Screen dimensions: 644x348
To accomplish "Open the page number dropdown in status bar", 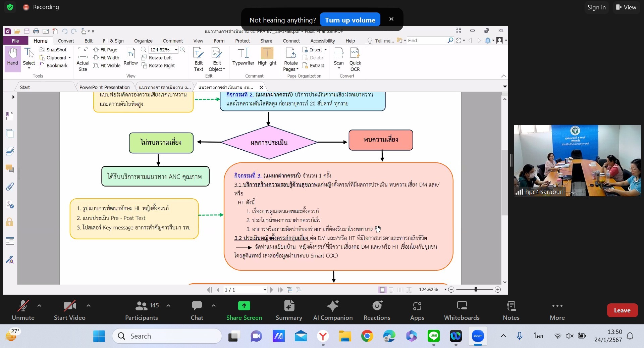I will pyautogui.click(x=265, y=290).
